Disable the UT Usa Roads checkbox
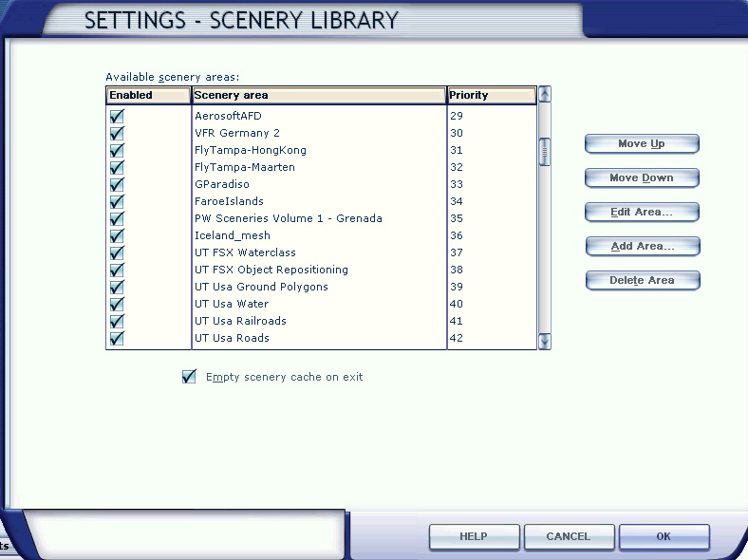 117,338
